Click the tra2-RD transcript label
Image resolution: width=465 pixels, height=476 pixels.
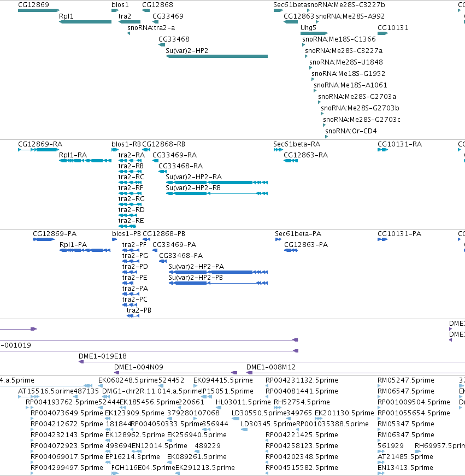click(132, 210)
